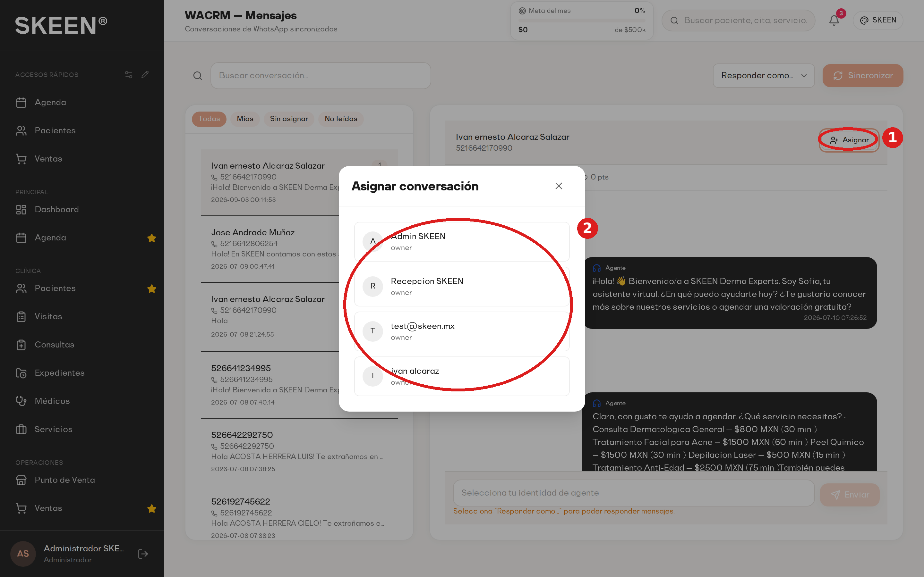Click the Meta del mes progress bar

[x=581, y=20]
